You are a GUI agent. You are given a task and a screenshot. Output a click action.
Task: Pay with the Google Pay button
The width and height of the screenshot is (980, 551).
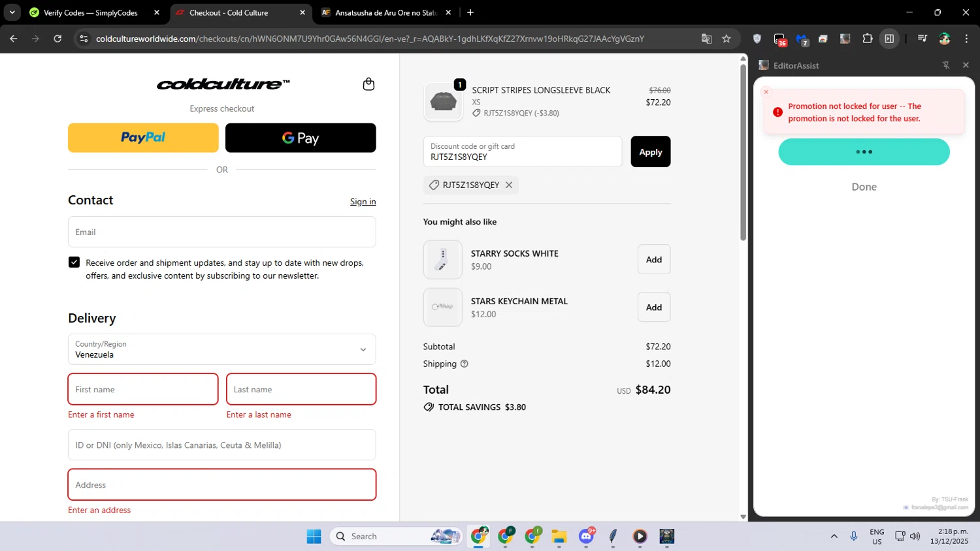[x=301, y=138]
